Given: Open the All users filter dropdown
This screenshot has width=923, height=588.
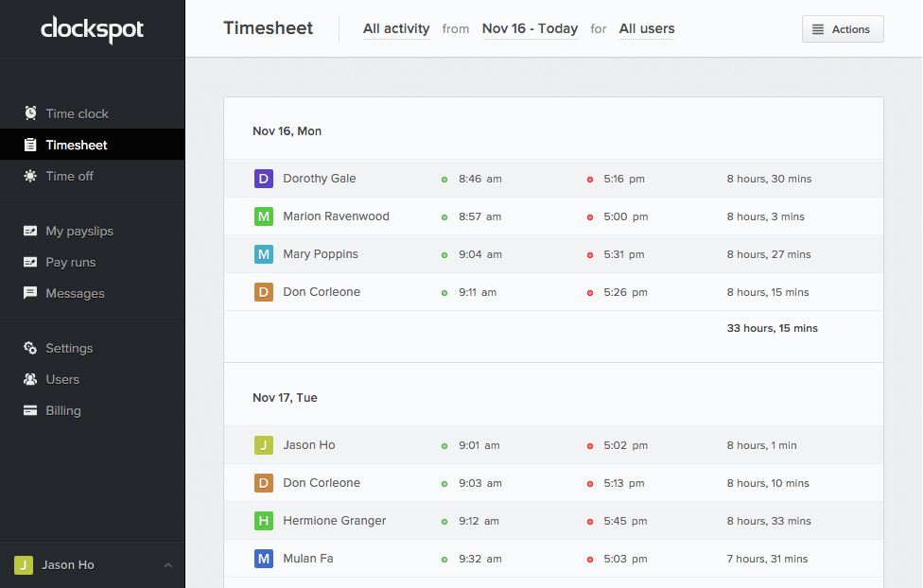Looking at the screenshot, I should 647,29.
